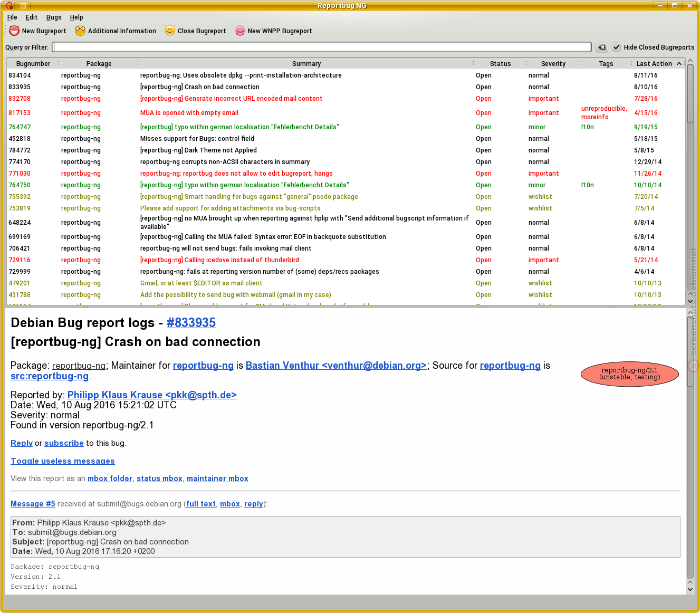Sort by Summary column header

coord(306,64)
